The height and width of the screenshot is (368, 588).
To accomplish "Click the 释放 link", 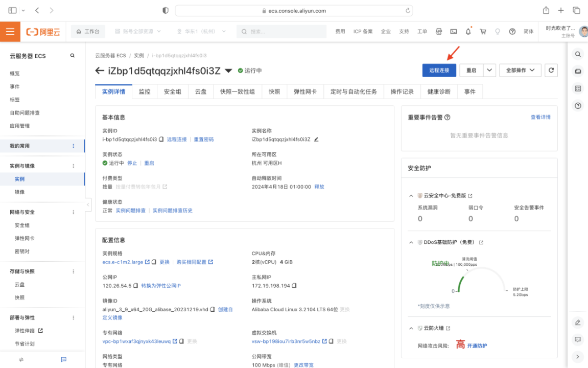I will point(319,187).
